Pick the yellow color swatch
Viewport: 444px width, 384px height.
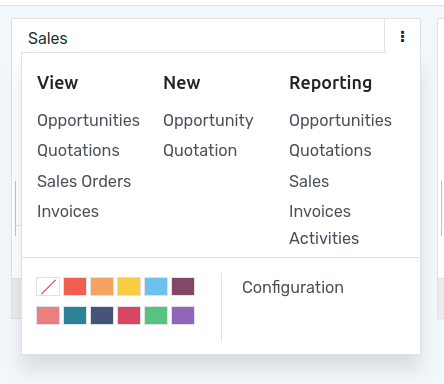coord(129,287)
